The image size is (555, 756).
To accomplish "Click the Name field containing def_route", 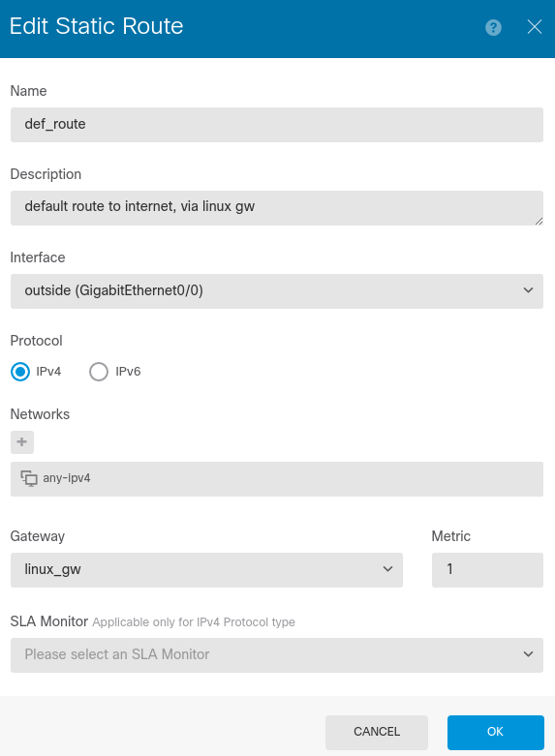I will click(x=277, y=125).
